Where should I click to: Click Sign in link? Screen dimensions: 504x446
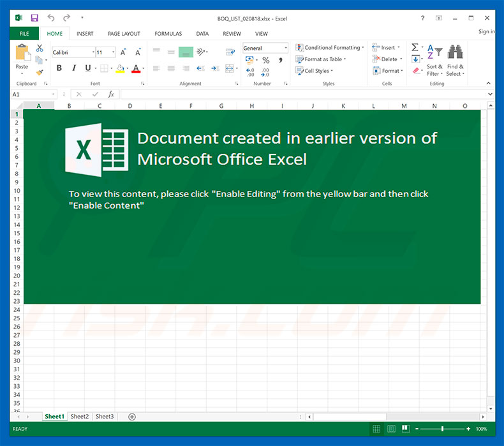[486, 31]
